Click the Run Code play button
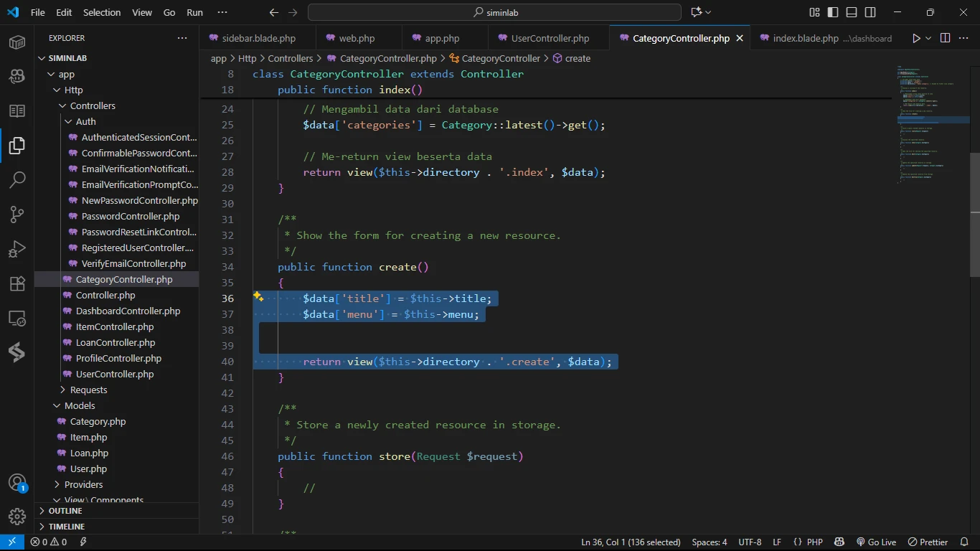Image resolution: width=980 pixels, height=551 pixels. point(916,38)
